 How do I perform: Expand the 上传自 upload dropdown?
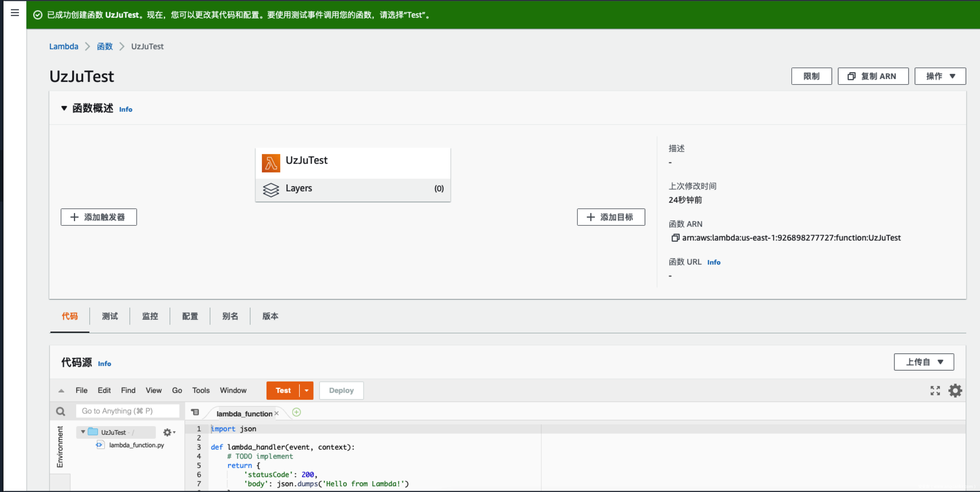pyautogui.click(x=924, y=362)
